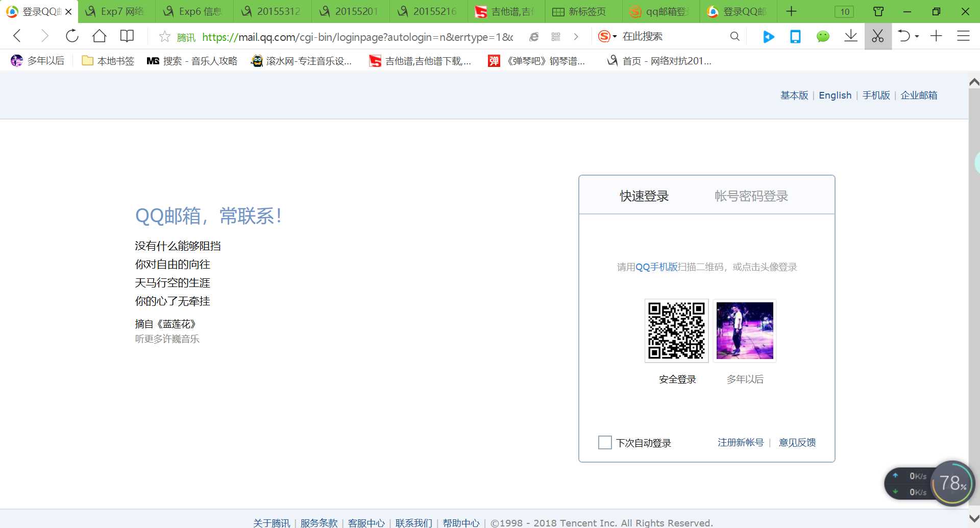Open the browser main menu
This screenshot has height=528, width=980.
point(963,36)
